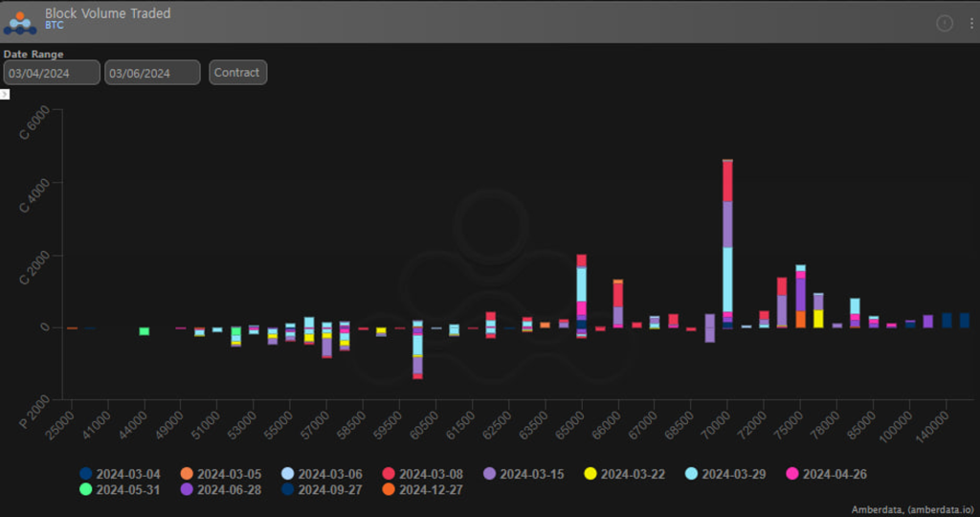Click the start date field 03/04/2024
This screenshot has height=517, width=980.
(x=52, y=73)
